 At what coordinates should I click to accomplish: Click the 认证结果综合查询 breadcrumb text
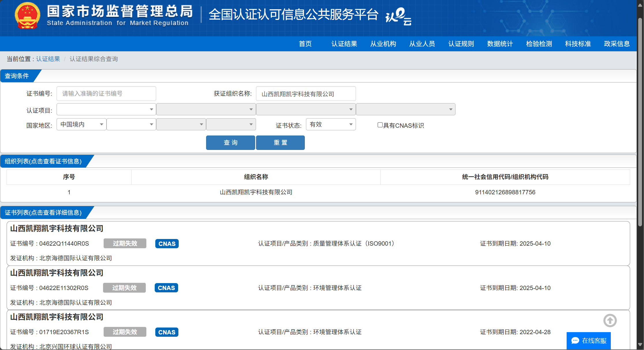coord(94,59)
